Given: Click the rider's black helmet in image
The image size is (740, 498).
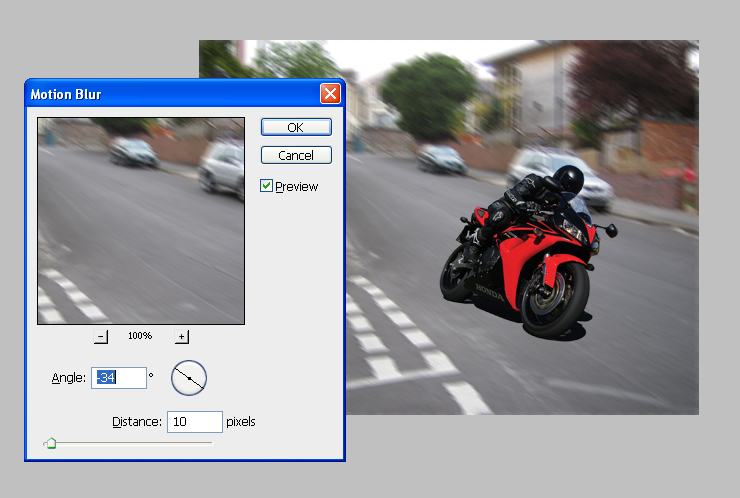Looking at the screenshot, I should [x=568, y=179].
